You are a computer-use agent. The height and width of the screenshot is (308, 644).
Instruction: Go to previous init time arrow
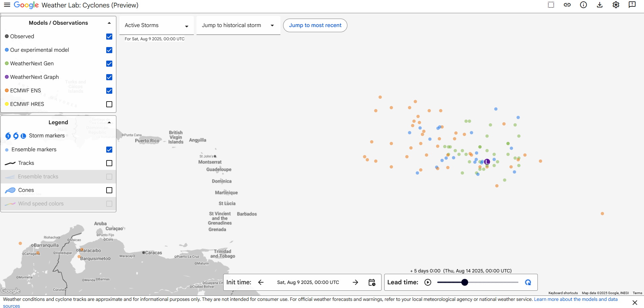(x=261, y=282)
